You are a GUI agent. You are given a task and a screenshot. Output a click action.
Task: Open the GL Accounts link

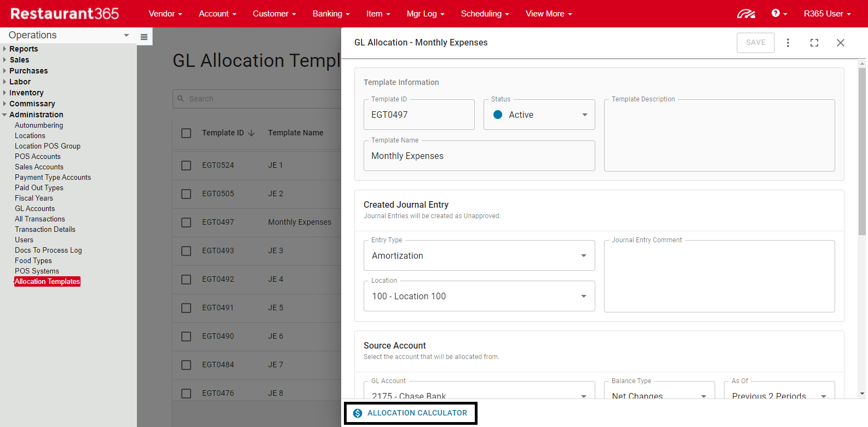pyautogui.click(x=35, y=209)
